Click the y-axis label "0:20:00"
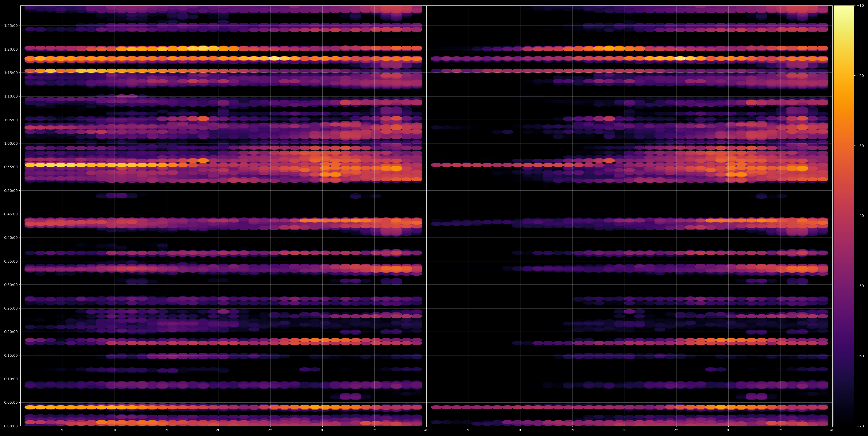This screenshot has width=868, height=436. point(11,332)
